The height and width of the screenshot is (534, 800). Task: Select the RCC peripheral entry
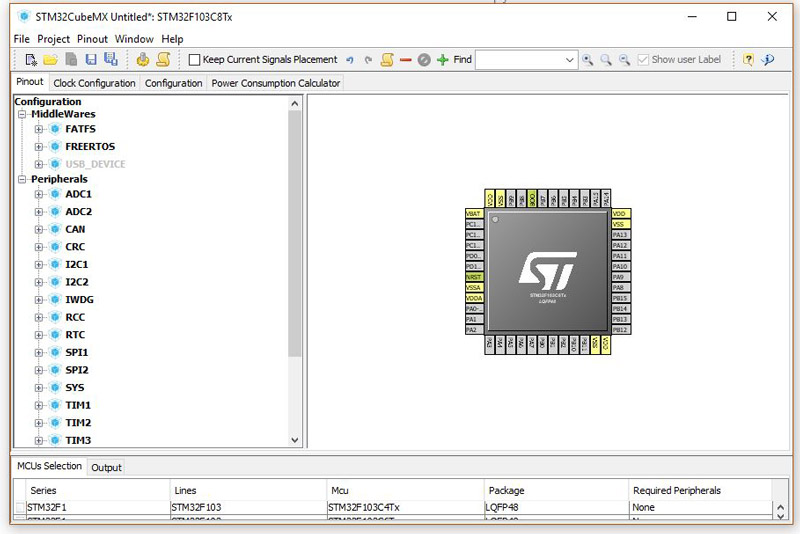coord(75,317)
